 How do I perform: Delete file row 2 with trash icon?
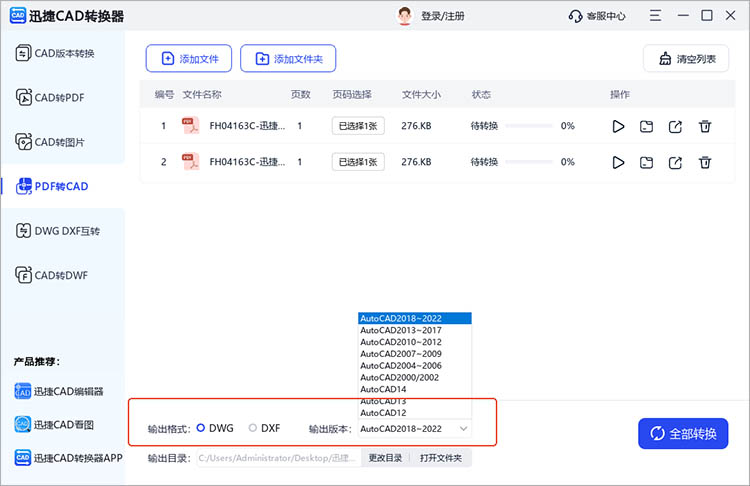tap(705, 163)
